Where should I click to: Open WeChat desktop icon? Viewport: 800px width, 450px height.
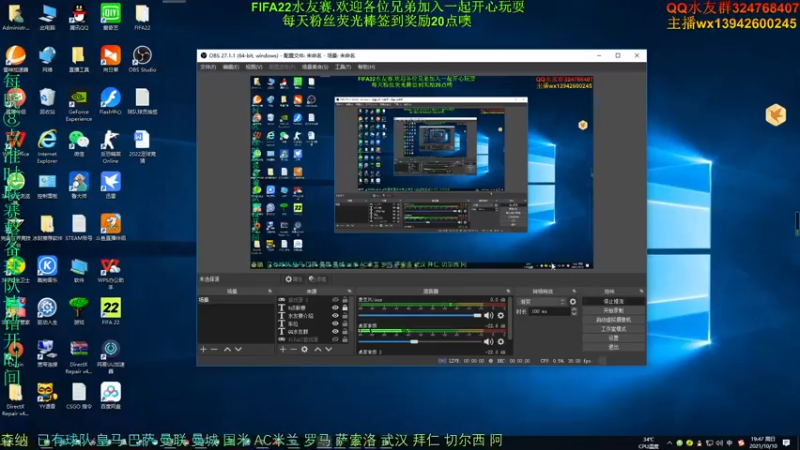coord(79,143)
